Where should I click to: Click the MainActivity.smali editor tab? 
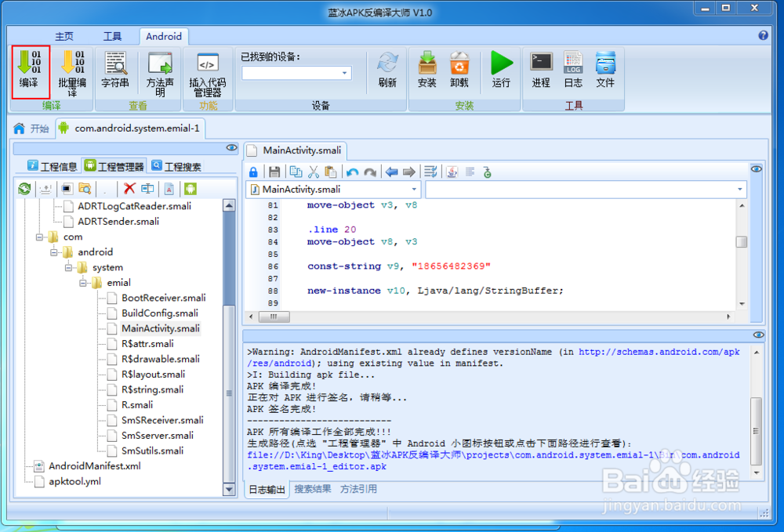296,150
